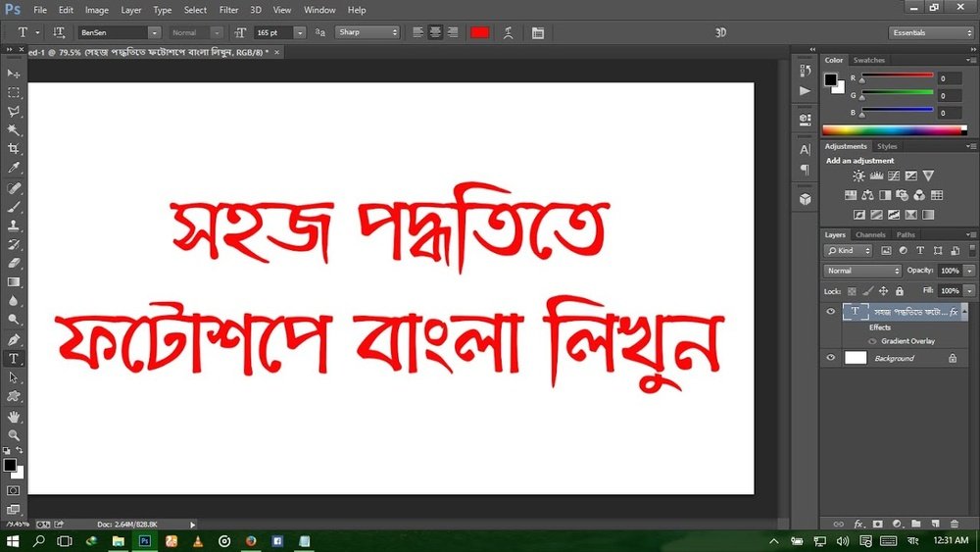Click the status bar arrow button

pos(192,525)
